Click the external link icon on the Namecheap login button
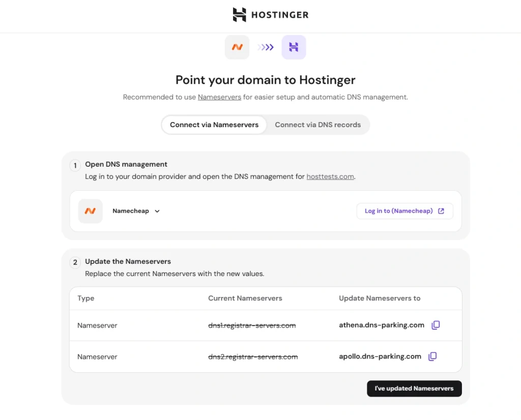The height and width of the screenshot is (420, 521). (x=441, y=211)
